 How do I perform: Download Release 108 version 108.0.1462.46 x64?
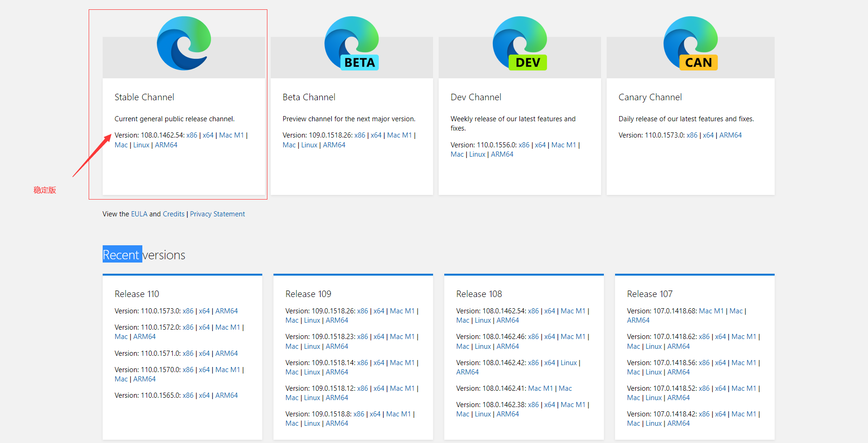click(x=550, y=337)
